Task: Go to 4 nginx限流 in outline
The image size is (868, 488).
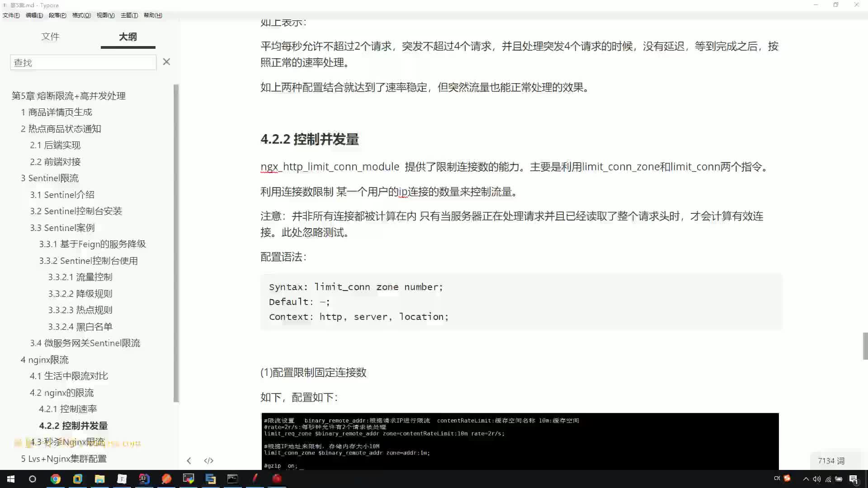Action: [45, 360]
